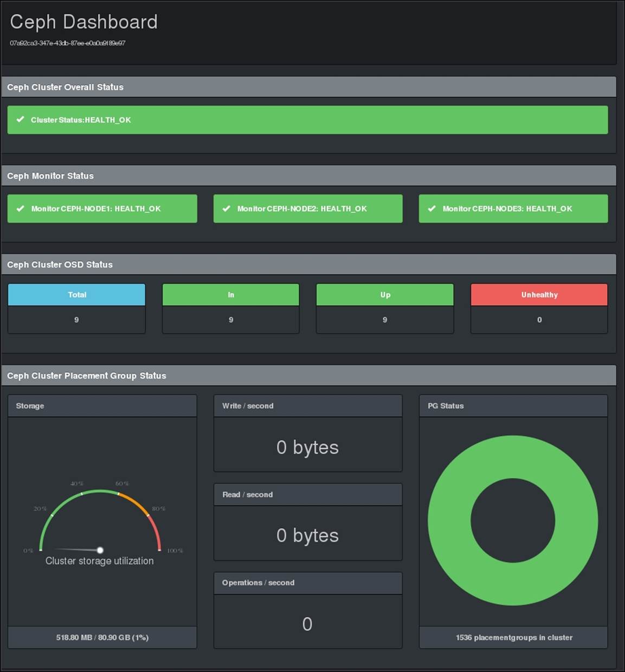
Task: Toggle the HEALTH_OK status banner
Action: click(307, 120)
